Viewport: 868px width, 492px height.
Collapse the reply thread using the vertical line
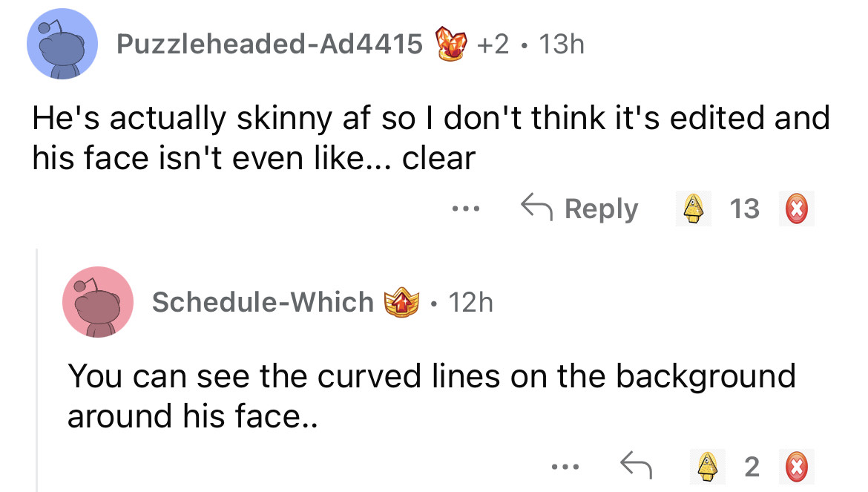pyautogui.click(x=37, y=371)
